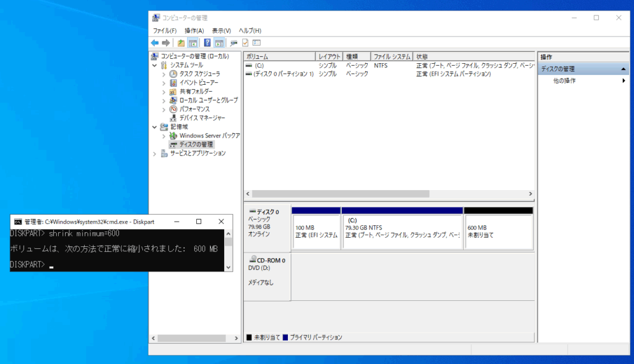
Task: Click 他の操作 in the actions pane
Action: pyautogui.click(x=564, y=80)
